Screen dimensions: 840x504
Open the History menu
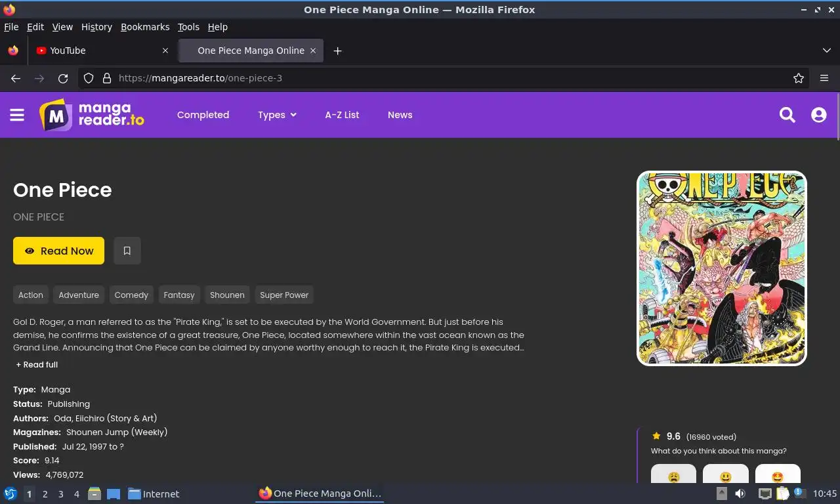point(96,27)
